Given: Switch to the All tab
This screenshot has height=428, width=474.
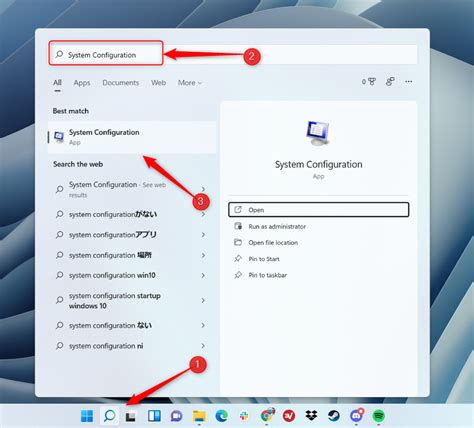Looking at the screenshot, I should [57, 83].
